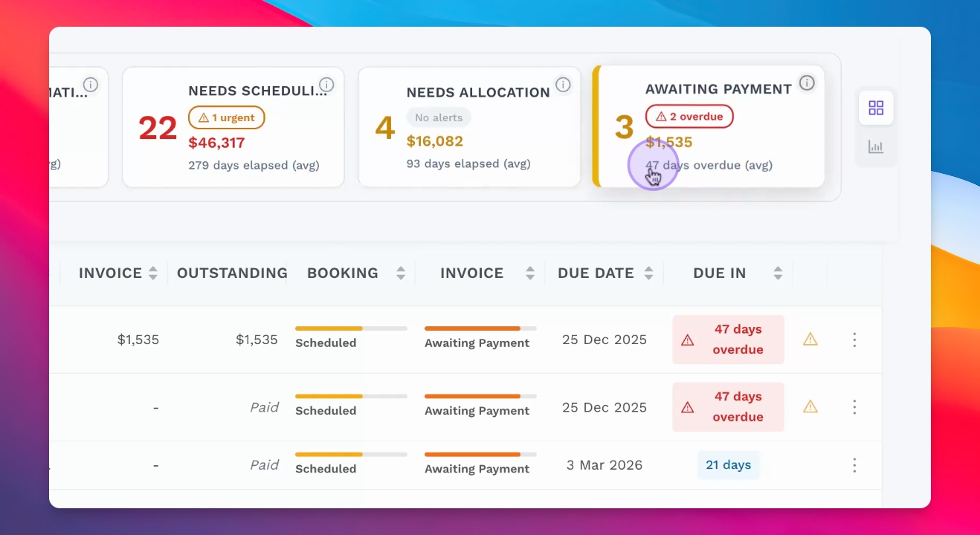
Task: Click info icon on Needs Scheduling card
Action: pyautogui.click(x=326, y=84)
